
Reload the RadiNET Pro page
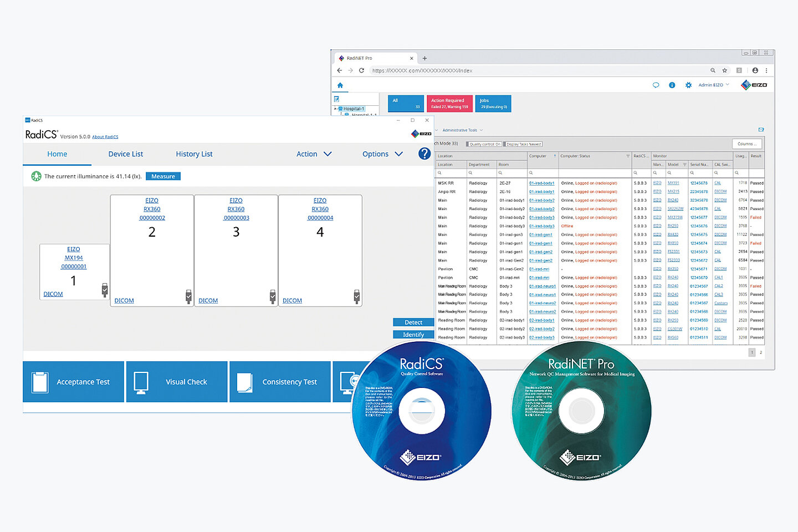pyautogui.click(x=361, y=70)
